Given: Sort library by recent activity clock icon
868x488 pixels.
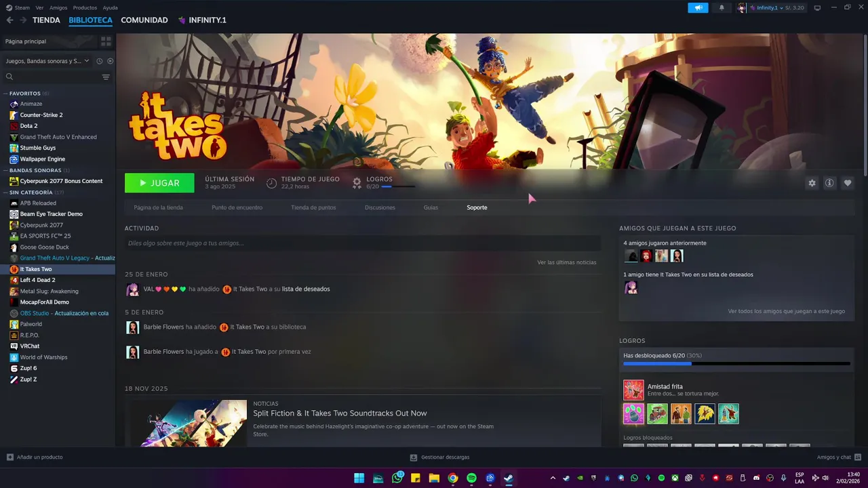Looking at the screenshot, I should 99,61.
